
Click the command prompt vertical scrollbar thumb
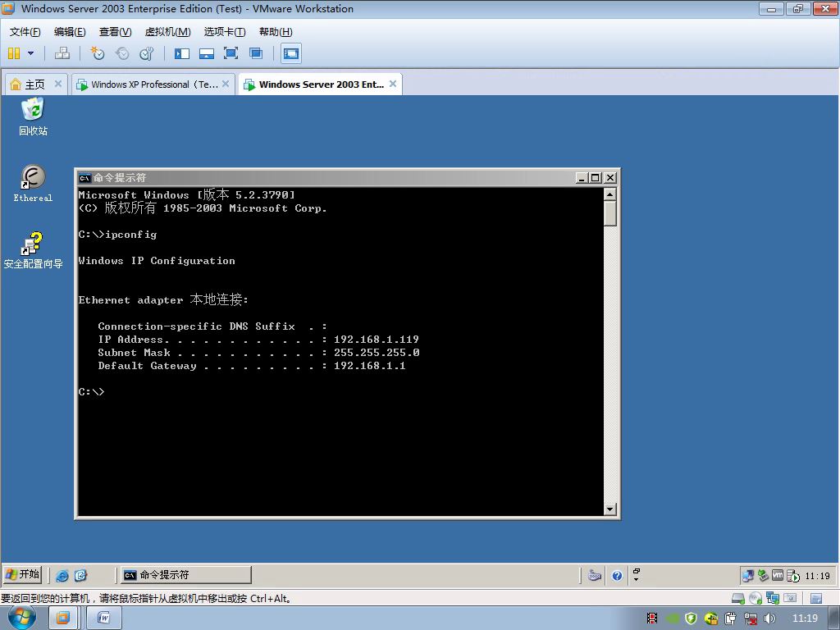[609, 214]
